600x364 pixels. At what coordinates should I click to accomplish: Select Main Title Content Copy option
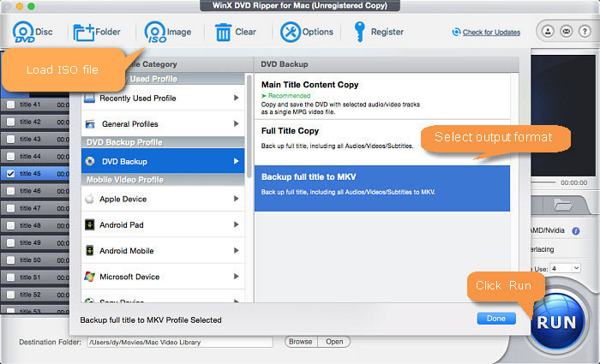382,96
